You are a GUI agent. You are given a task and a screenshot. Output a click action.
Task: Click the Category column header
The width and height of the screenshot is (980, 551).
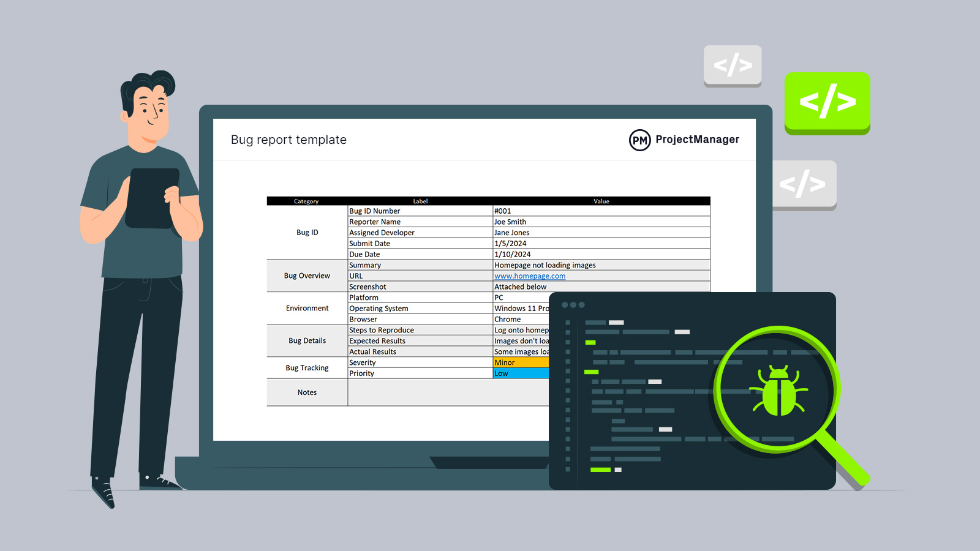[x=306, y=201]
